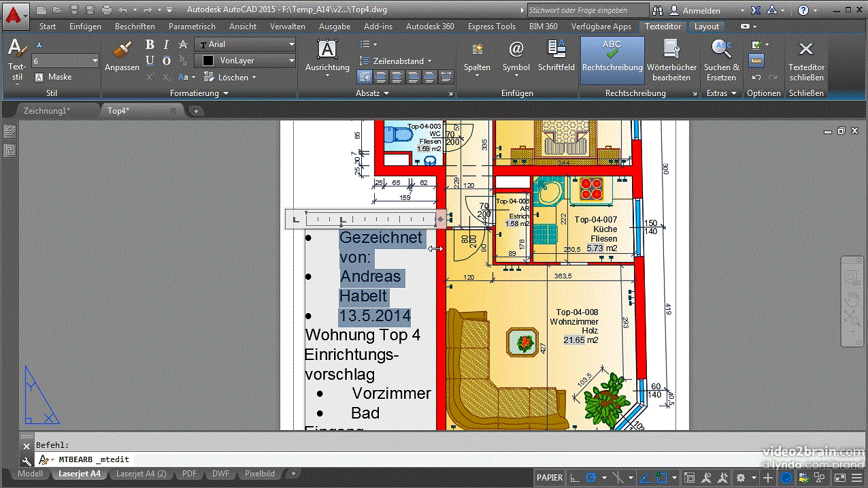This screenshot has width=868, height=488.
Task: Click the undo arrow in Optionen
Action: click(x=756, y=77)
